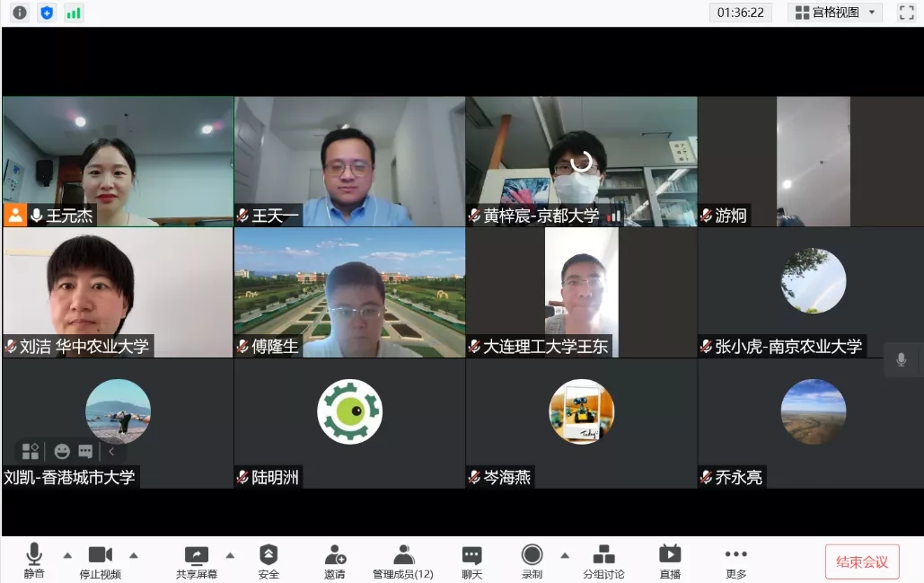
Task: Click 陆明洲 green gear avatar
Action: pyautogui.click(x=350, y=411)
